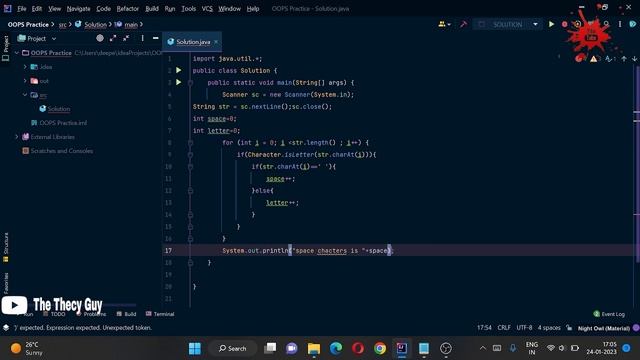Click the small arrow beside the users icon

click(x=449, y=25)
